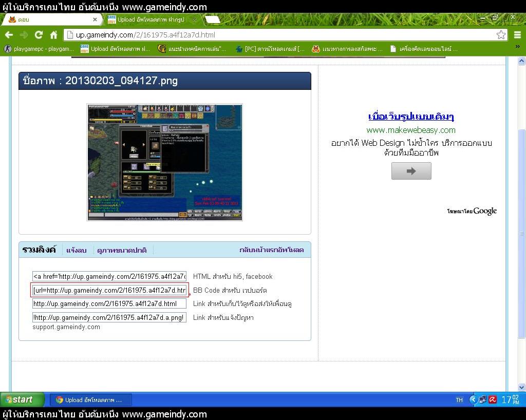Screen dimensions: 526x420
Task: Click the รวมลิงค์ heading
Action: point(39,250)
